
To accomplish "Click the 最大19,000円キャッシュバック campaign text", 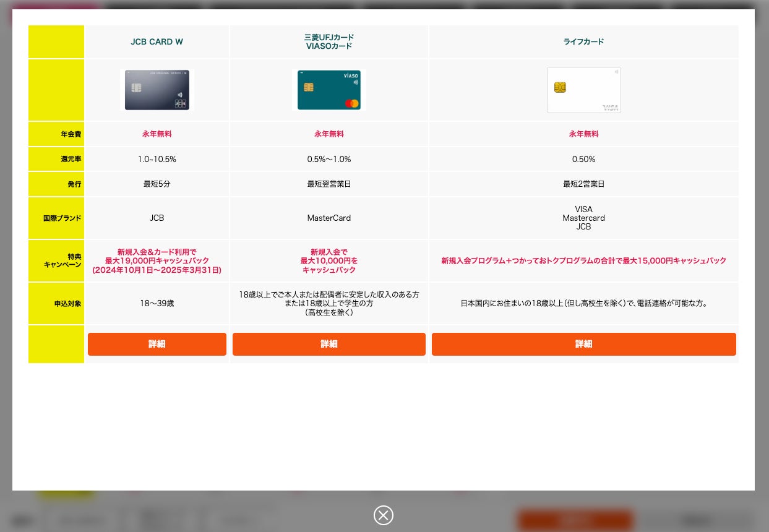I will click(157, 261).
